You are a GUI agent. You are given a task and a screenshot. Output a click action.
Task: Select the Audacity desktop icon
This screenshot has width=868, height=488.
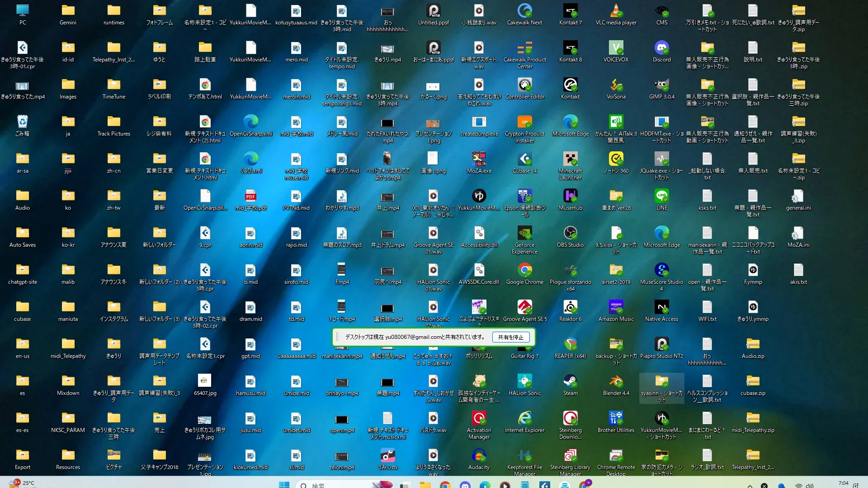point(479,456)
